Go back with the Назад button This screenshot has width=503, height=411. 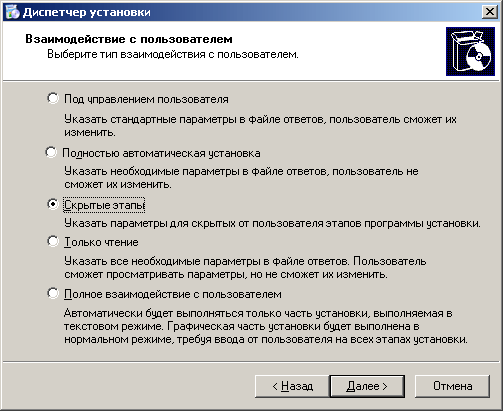[x=292, y=386]
